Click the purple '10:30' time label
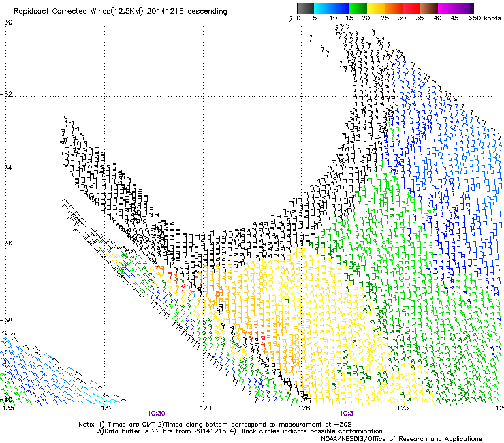504x443 pixels. [156, 414]
